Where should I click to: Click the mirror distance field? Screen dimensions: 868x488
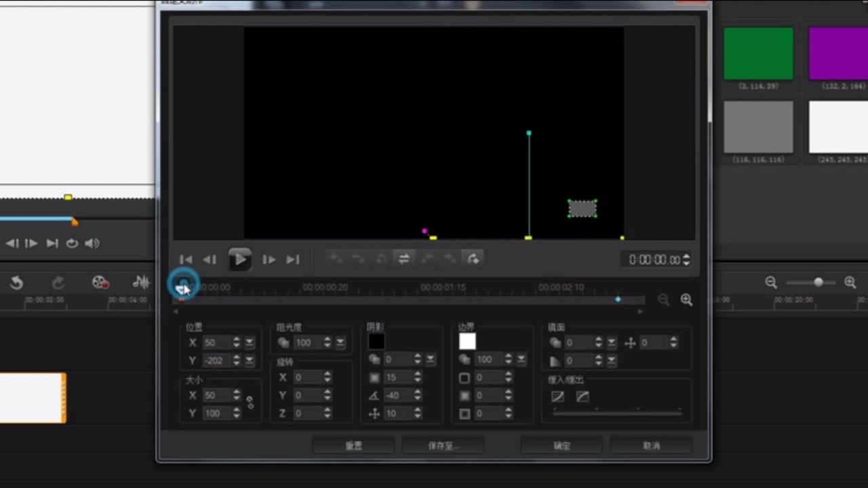[x=653, y=343]
